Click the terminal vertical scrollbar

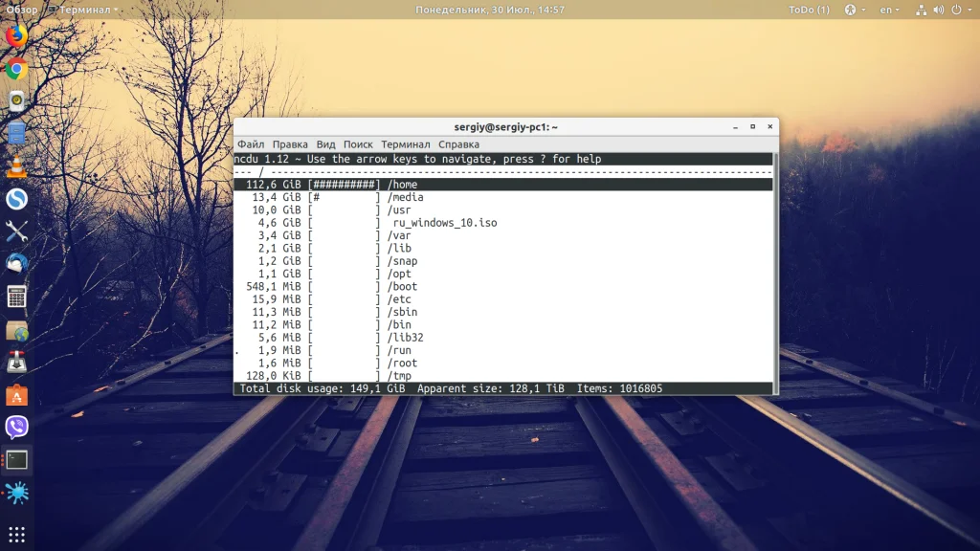775,274
